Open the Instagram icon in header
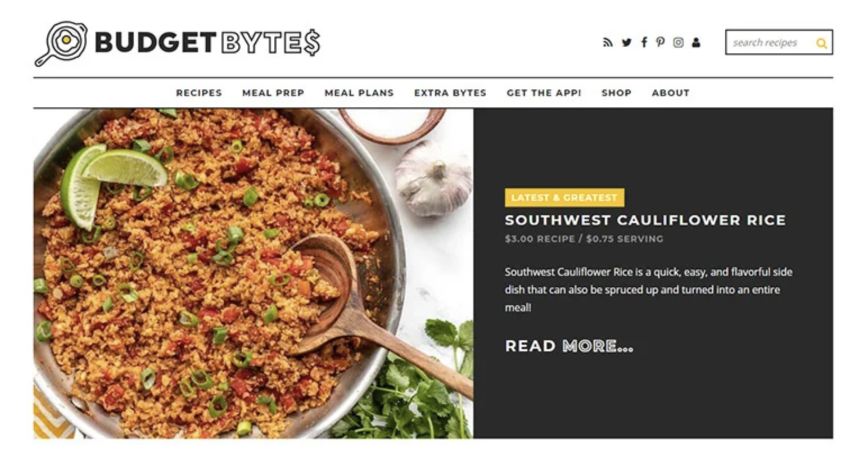 tap(679, 43)
